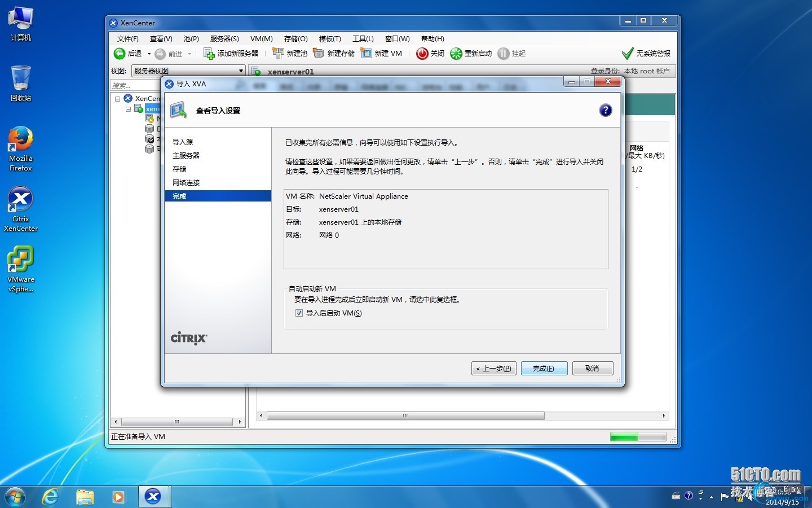812x508 pixels.
Task: Open VMware vSphere desktop shortcut
Action: [x=21, y=269]
